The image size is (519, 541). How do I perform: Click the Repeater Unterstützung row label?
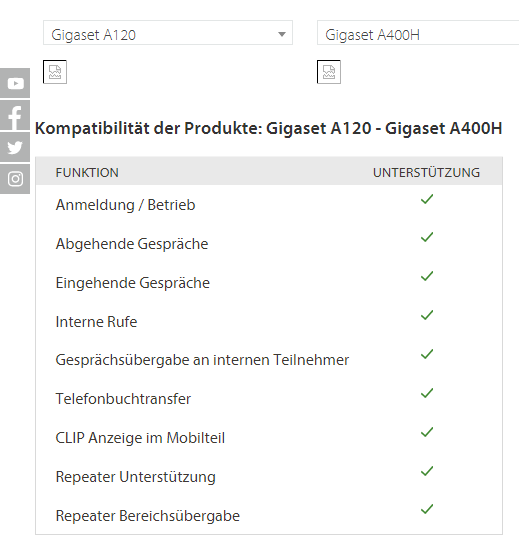[136, 477]
